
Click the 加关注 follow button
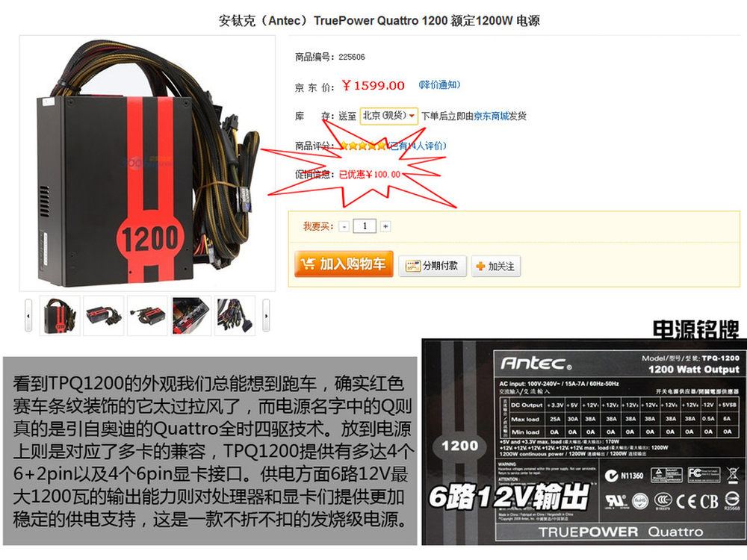[x=496, y=266]
